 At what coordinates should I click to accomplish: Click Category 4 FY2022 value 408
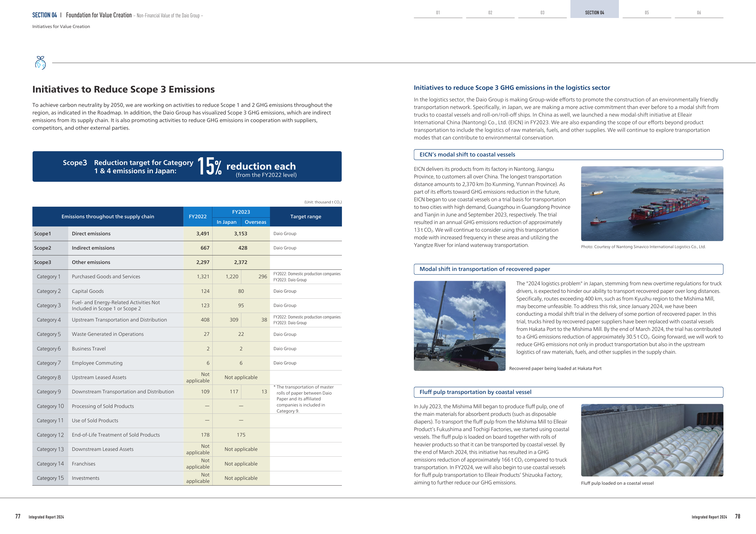(x=205, y=320)
